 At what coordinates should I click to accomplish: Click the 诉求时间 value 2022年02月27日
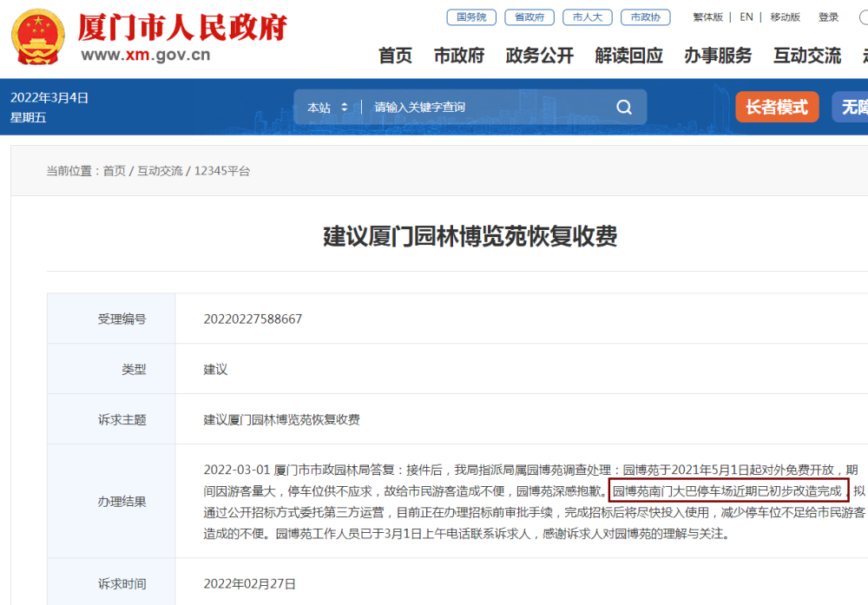tap(250, 584)
